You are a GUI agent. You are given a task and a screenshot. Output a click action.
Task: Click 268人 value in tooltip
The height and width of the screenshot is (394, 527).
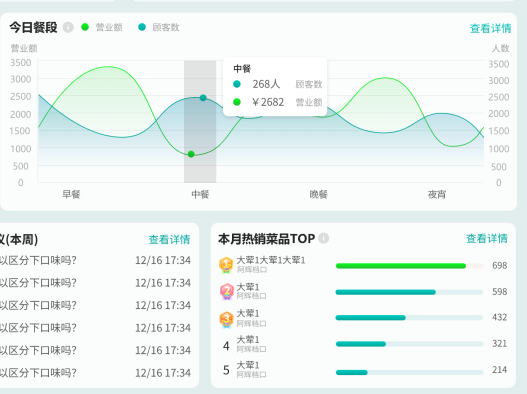[266, 84]
